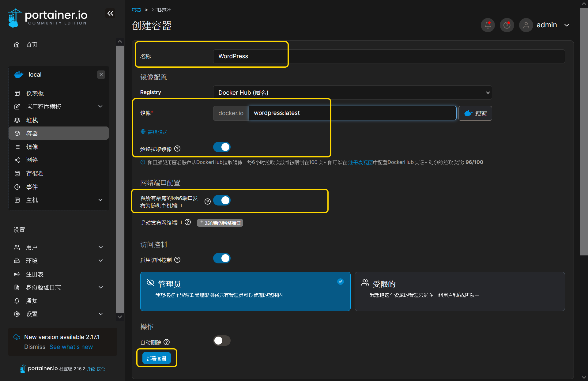Click the update icon beside New version available
588x381 pixels.
click(17, 337)
